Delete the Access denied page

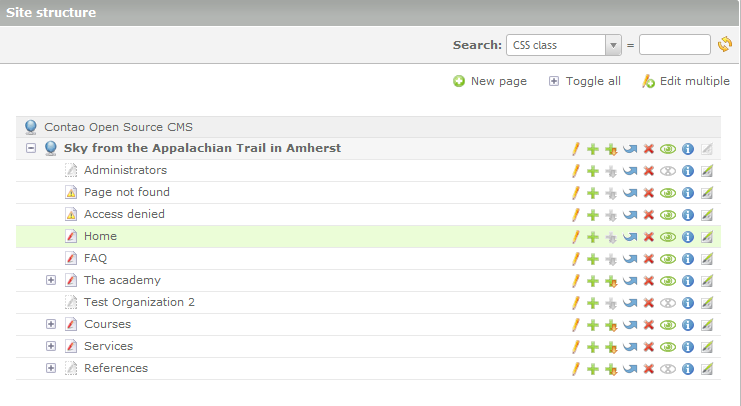pos(648,215)
